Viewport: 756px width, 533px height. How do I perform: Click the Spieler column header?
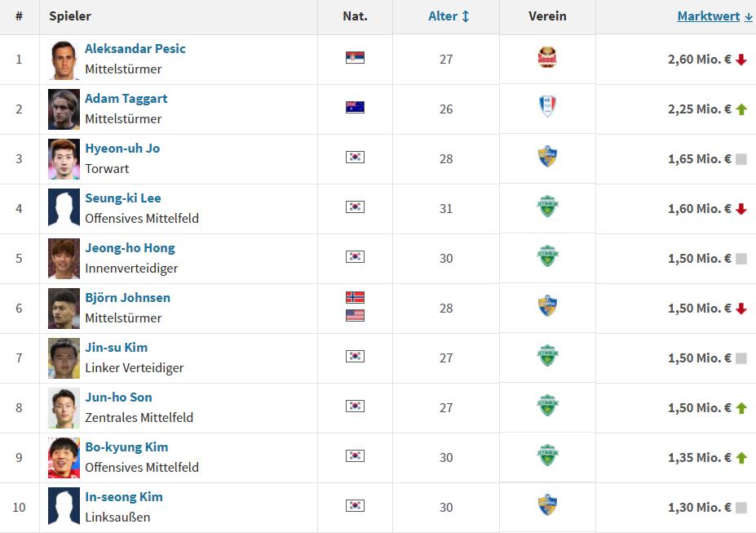coord(70,16)
